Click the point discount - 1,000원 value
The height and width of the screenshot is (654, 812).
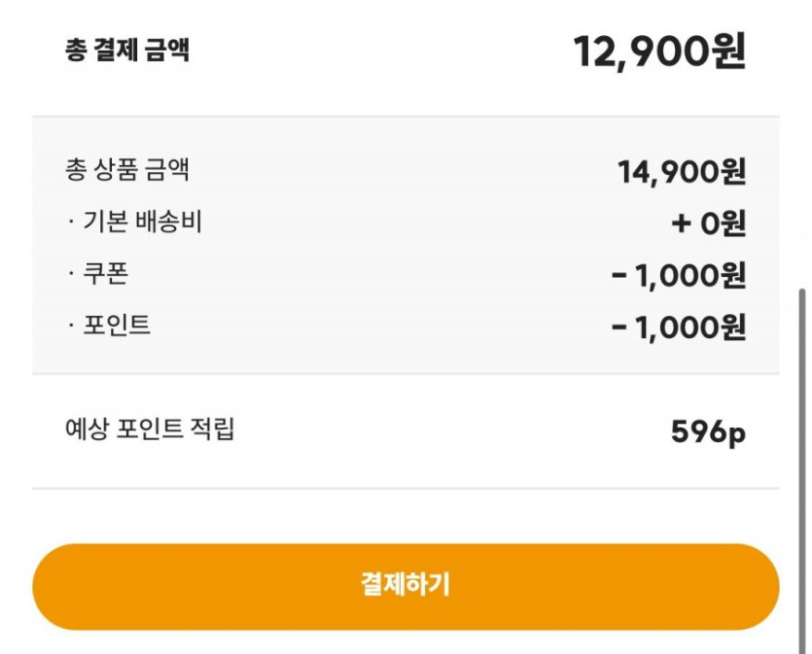(679, 327)
